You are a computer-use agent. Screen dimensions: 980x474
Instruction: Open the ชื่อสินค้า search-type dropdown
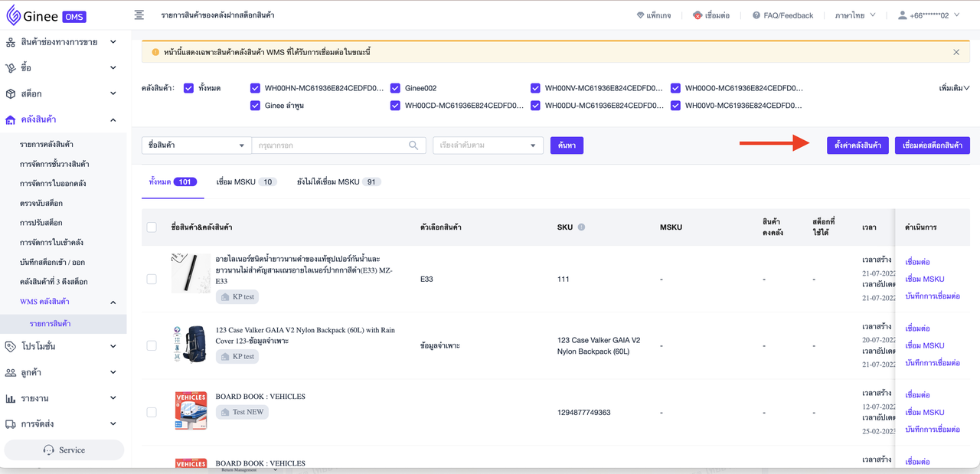pos(196,145)
